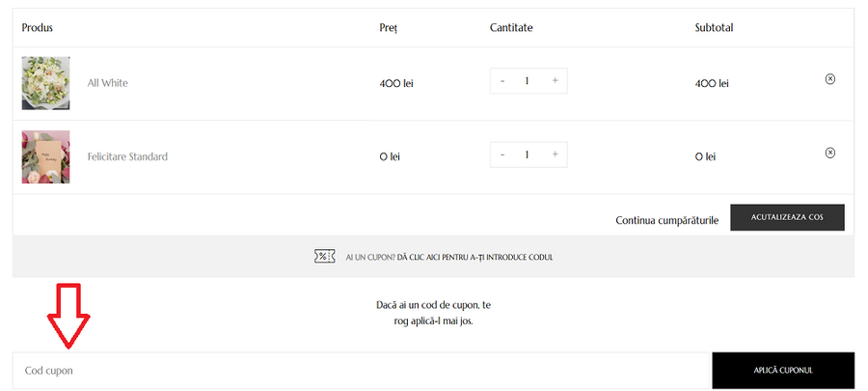Increase Felicitare Standard quantity with plus
The width and height of the screenshot is (868, 391).
(x=555, y=154)
